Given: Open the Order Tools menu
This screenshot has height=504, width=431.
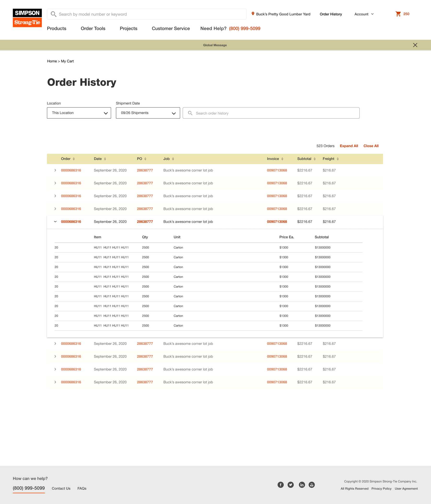Looking at the screenshot, I should (93, 29).
